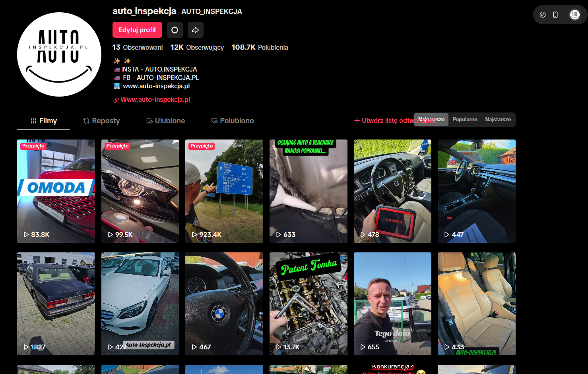This screenshot has height=374, width=588.
Task: Open profile settings gear icon
Action: [x=175, y=30]
